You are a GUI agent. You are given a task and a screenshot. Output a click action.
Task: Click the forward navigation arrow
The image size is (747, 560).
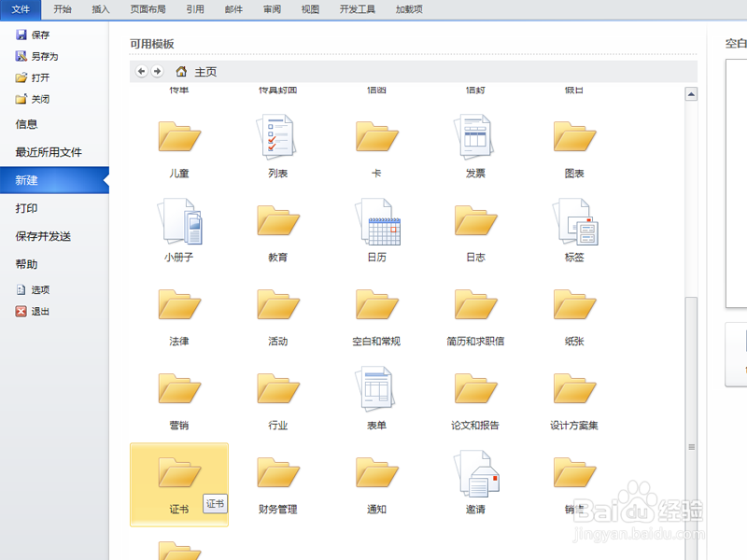(156, 70)
